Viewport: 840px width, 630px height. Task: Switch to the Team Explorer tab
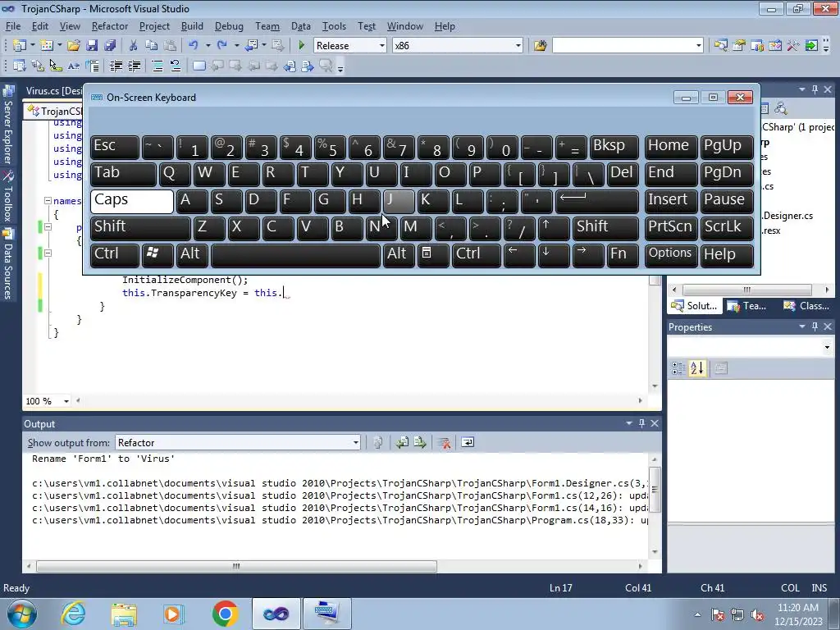pos(748,306)
